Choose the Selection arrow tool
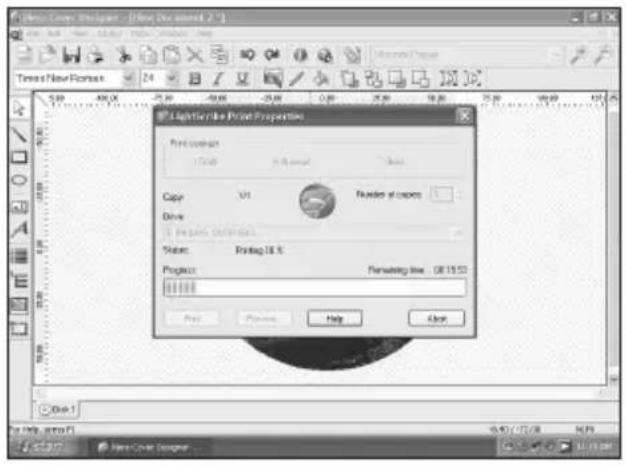Viewport: 626px width, 465px height. (19, 108)
